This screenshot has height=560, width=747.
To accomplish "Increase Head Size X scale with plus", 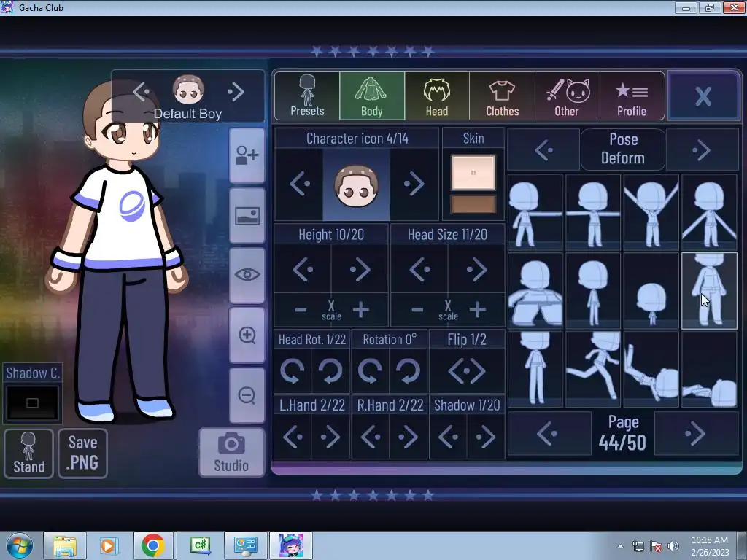I will point(477,310).
